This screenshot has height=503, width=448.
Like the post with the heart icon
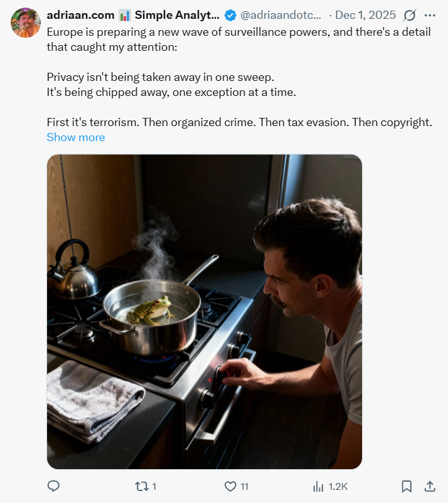point(230,487)
